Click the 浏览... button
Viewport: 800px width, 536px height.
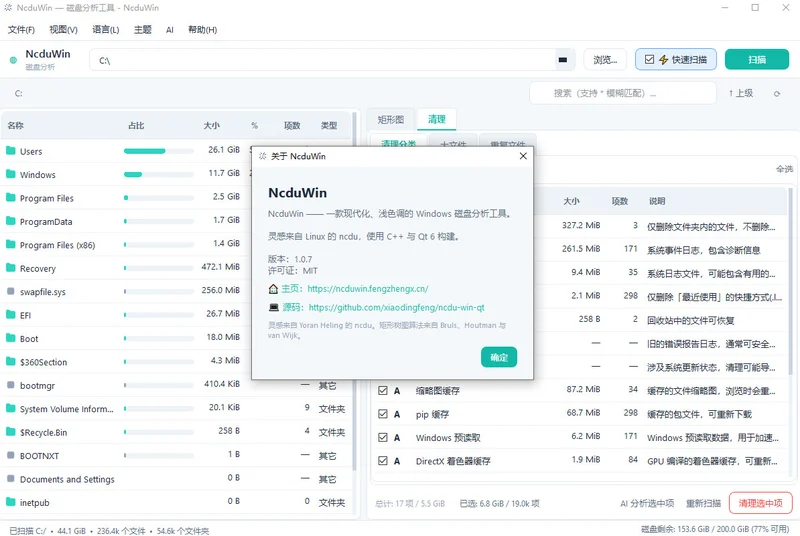605,60
